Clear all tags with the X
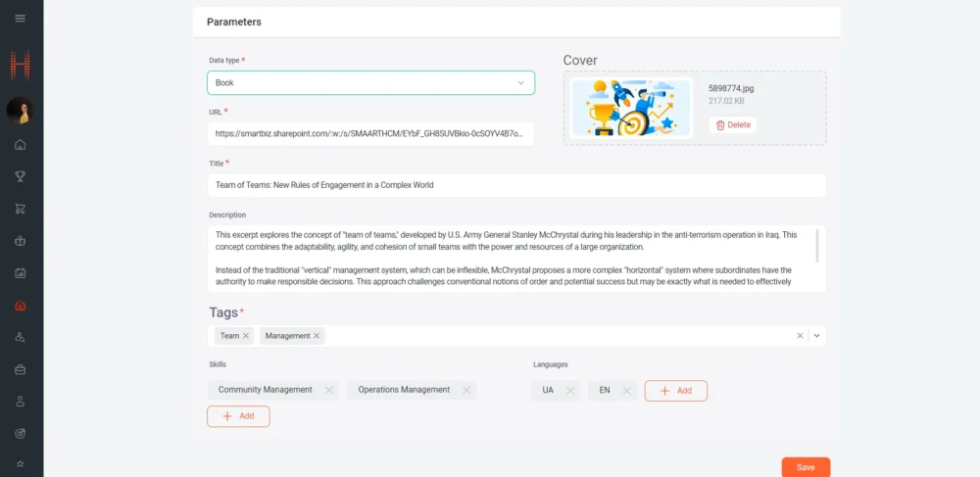The width and height of the screenshot is (980, 477). tap(800, 336)
